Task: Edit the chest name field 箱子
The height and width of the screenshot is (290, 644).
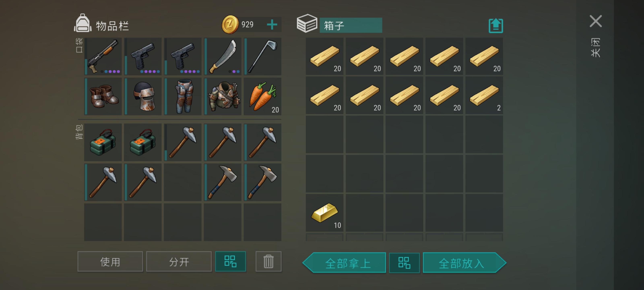Action: click(x=351, y=25)
